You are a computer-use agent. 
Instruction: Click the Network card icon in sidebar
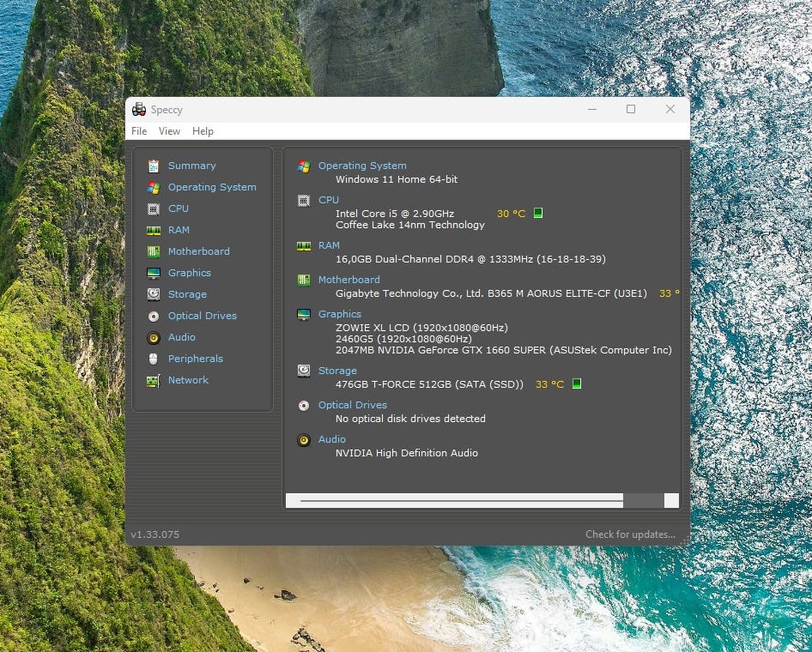tap(154, 380)
